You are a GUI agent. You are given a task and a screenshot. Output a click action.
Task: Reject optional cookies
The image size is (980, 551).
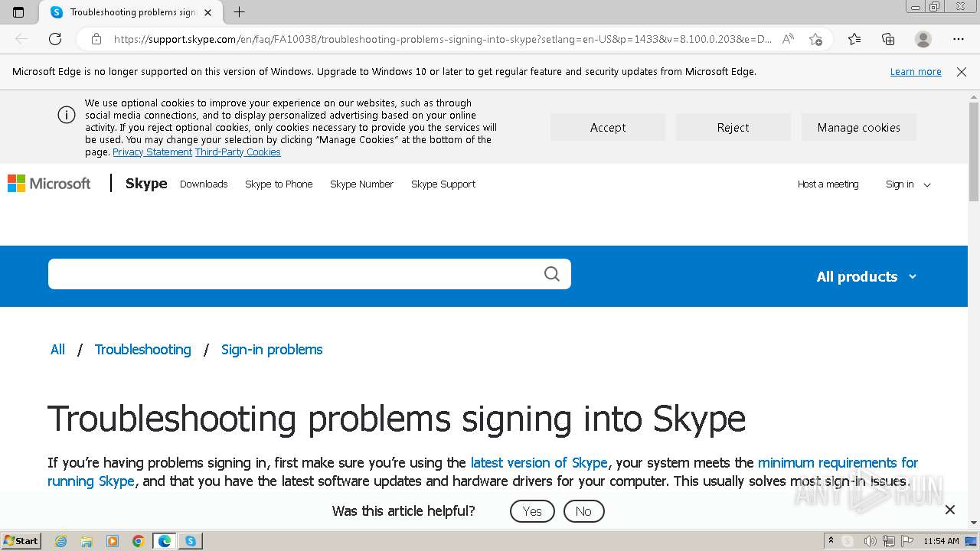point(733,128)
